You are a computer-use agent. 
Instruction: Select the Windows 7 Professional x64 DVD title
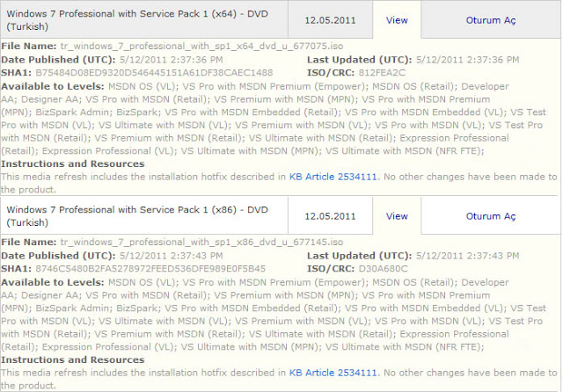(x=130, y=18)
